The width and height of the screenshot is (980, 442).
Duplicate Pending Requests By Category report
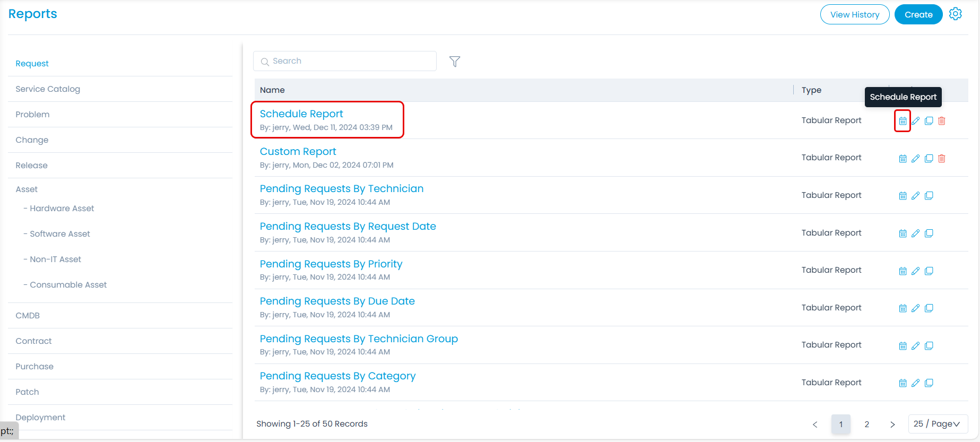pos(929,383)
